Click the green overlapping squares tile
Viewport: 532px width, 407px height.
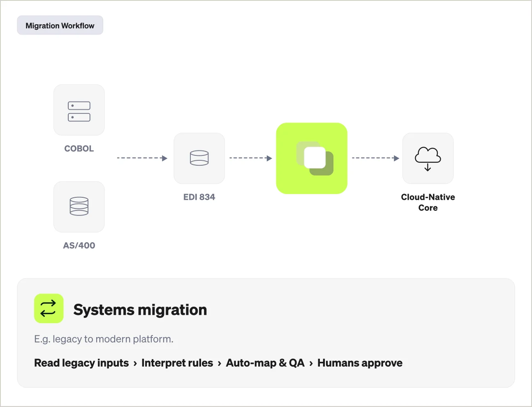[312, 158]
